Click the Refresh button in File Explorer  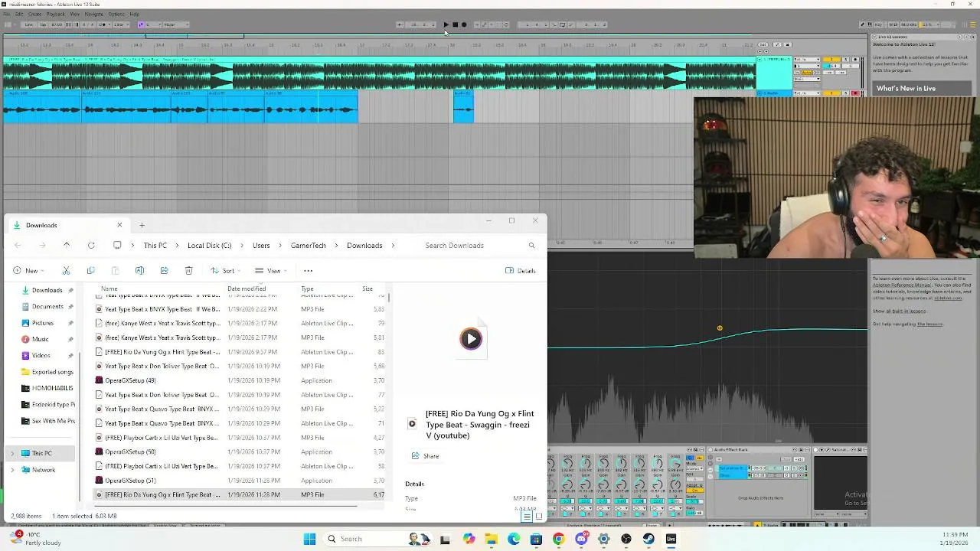(x=91, y=245)
